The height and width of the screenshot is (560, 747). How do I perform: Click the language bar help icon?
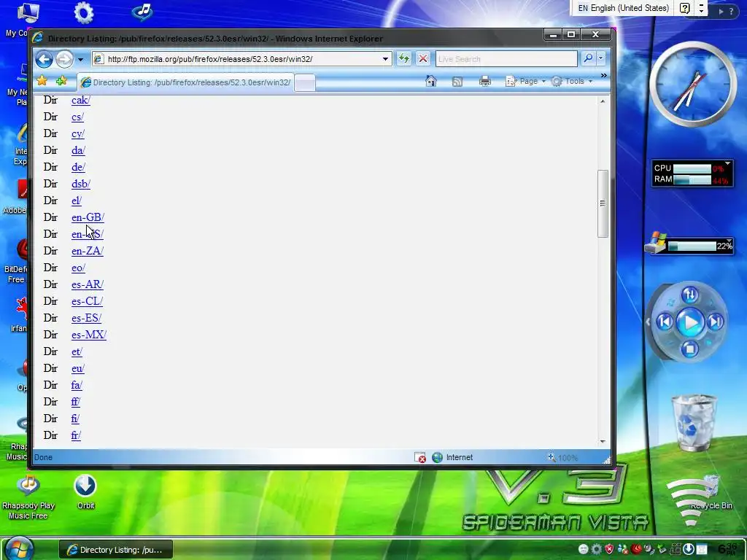[684, 8]
